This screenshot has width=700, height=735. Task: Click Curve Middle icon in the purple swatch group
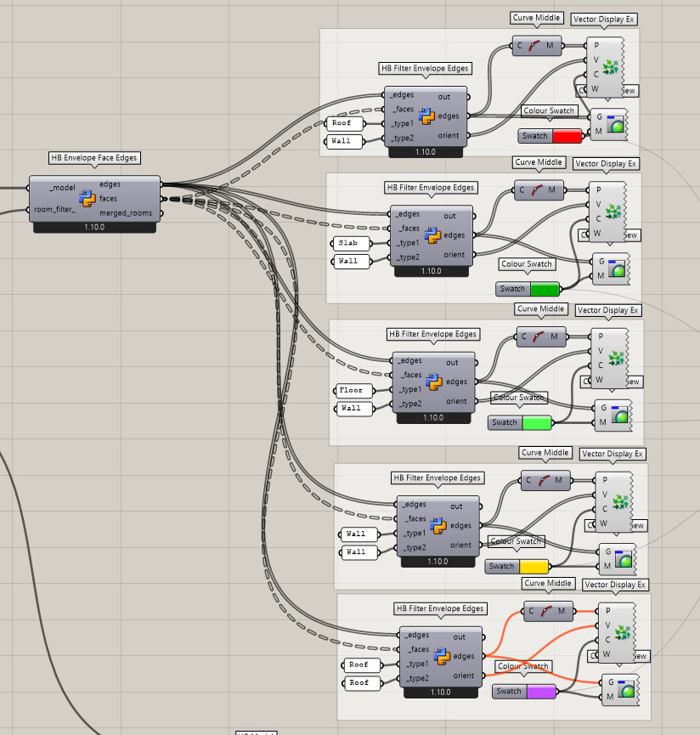pyautogui.click(x=546, y=611)
